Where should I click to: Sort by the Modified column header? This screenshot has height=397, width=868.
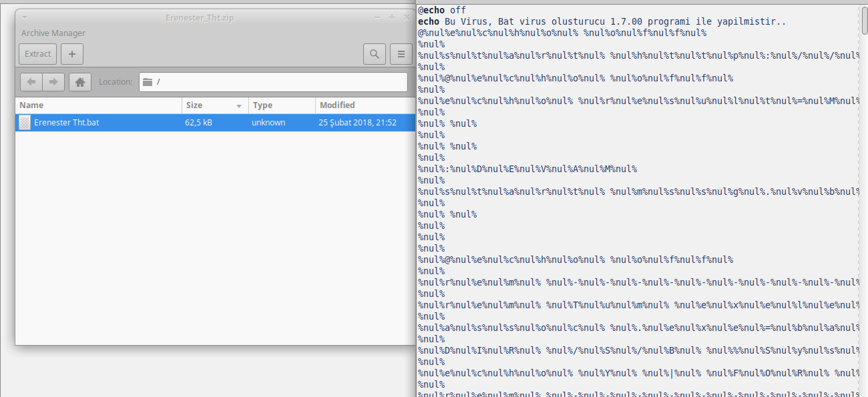click(x=365, y=105)
